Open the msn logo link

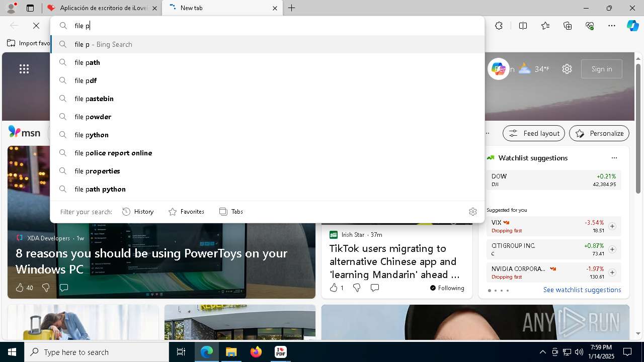tap(24, 132)
